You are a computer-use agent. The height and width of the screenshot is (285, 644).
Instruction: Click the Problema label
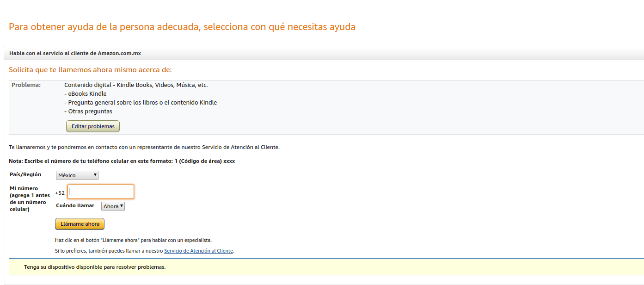click(x=26, y=85)
